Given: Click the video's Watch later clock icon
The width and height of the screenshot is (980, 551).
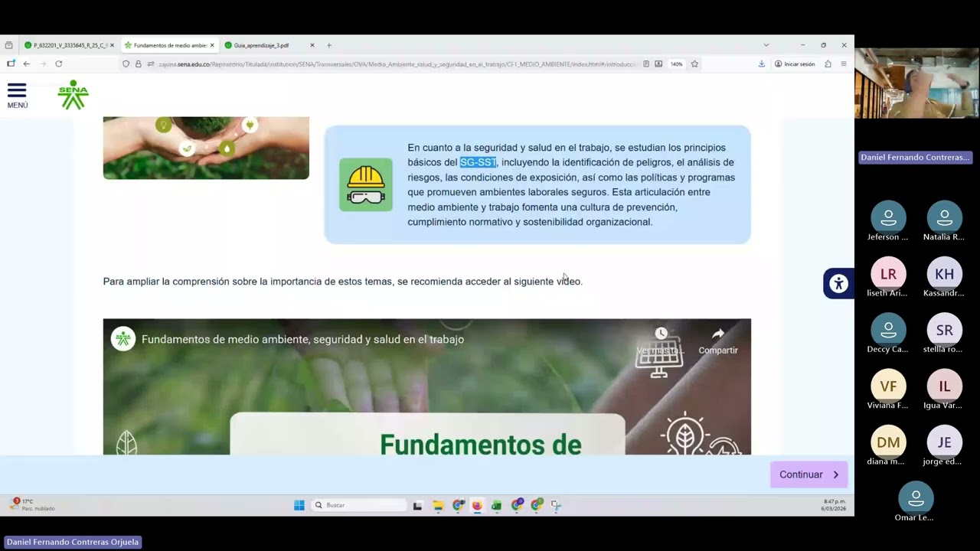Looking at the screenshot, I should [661, 334].
